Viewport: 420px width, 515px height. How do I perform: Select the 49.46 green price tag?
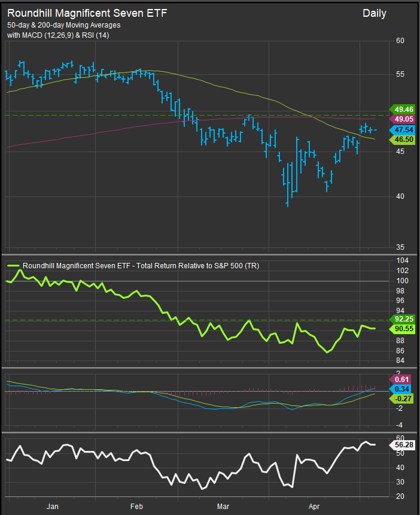click(402, 110)
